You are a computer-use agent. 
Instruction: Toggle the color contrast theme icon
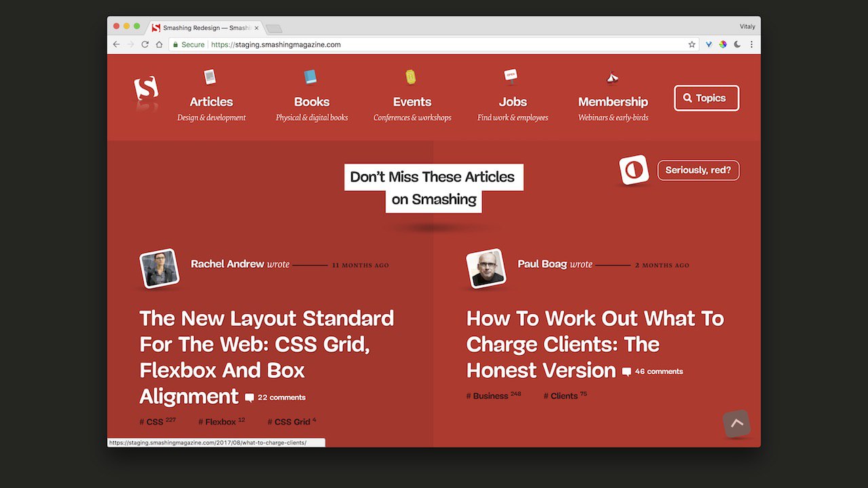coord(633,170)
